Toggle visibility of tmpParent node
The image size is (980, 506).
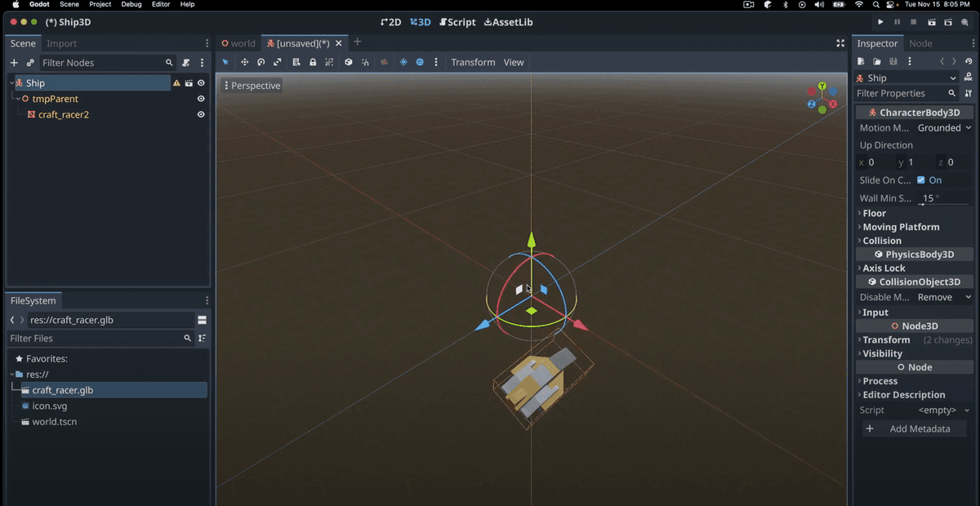[201, 99]
